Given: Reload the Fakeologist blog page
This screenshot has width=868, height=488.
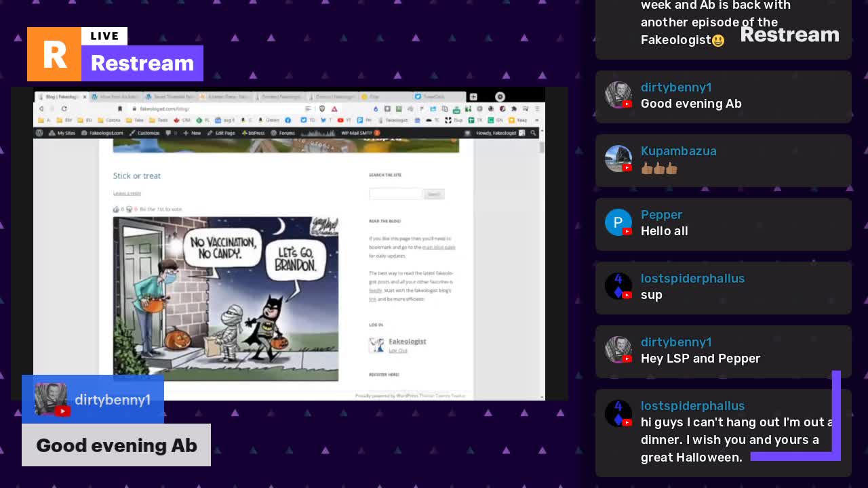Looking at the screenshot, I should pyautogui.click(x=64, y=108).
